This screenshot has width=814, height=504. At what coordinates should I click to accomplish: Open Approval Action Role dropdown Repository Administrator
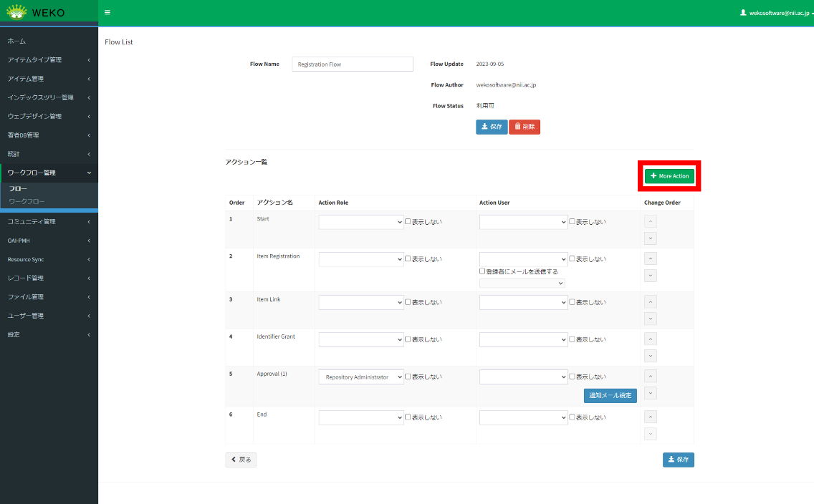coord(361,377)
